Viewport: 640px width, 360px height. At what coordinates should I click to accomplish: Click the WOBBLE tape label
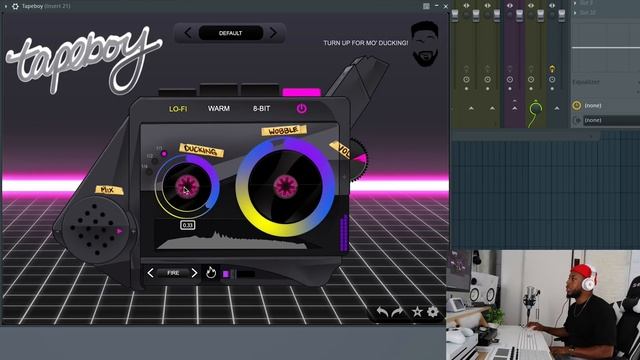click(284, 131)
